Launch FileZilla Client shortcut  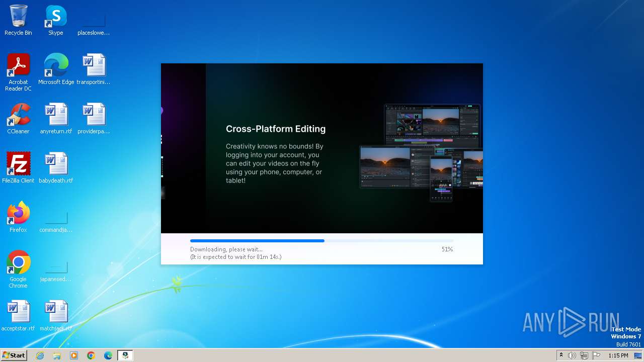[18, 167]
